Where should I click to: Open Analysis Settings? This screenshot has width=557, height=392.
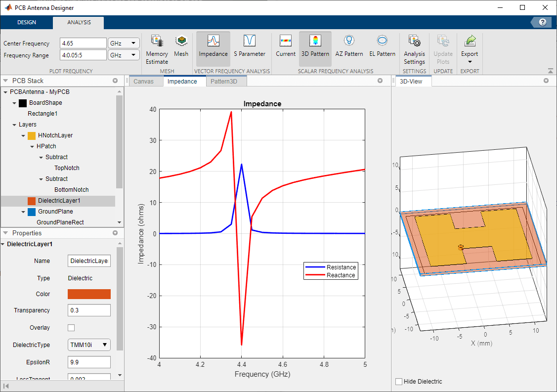click(414, 49)
